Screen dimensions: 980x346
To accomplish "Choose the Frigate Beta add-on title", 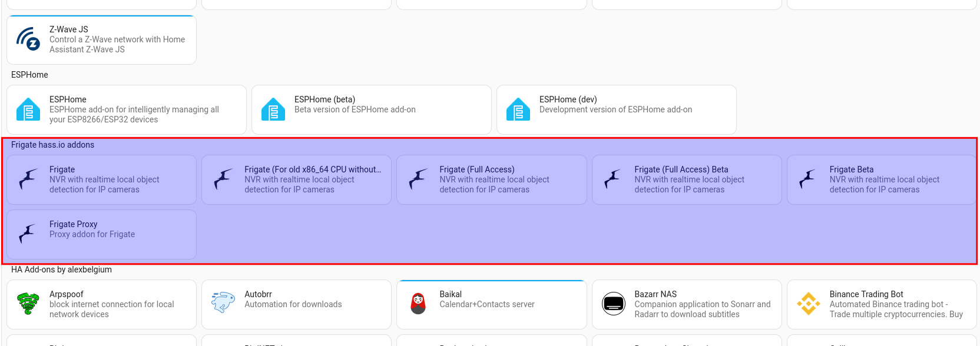I will tap(852, 169).
